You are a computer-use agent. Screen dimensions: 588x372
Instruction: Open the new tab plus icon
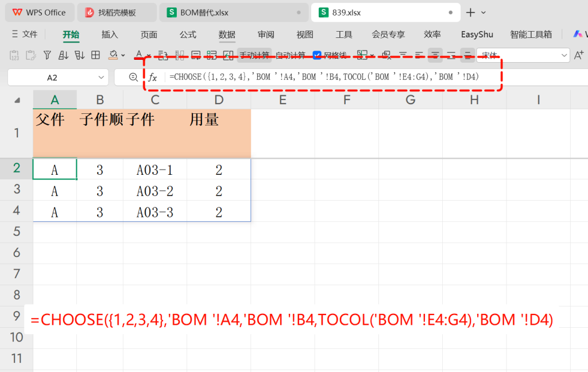pos(470,13)
